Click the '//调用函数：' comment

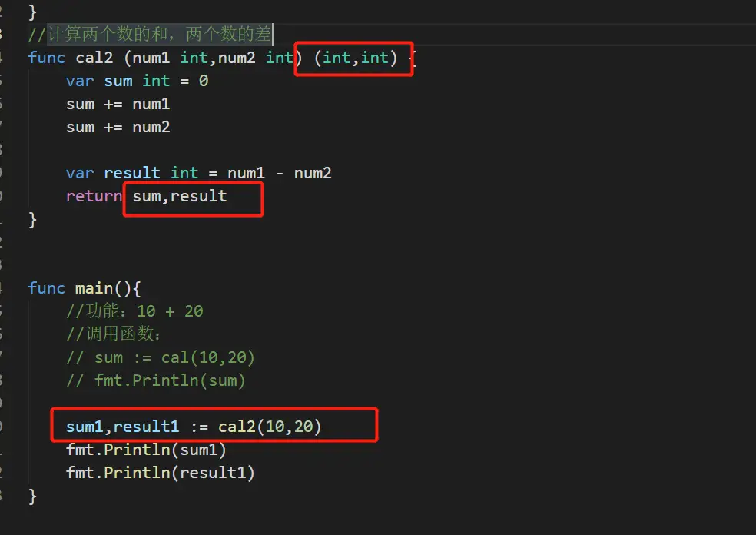[x=114, y=334]
